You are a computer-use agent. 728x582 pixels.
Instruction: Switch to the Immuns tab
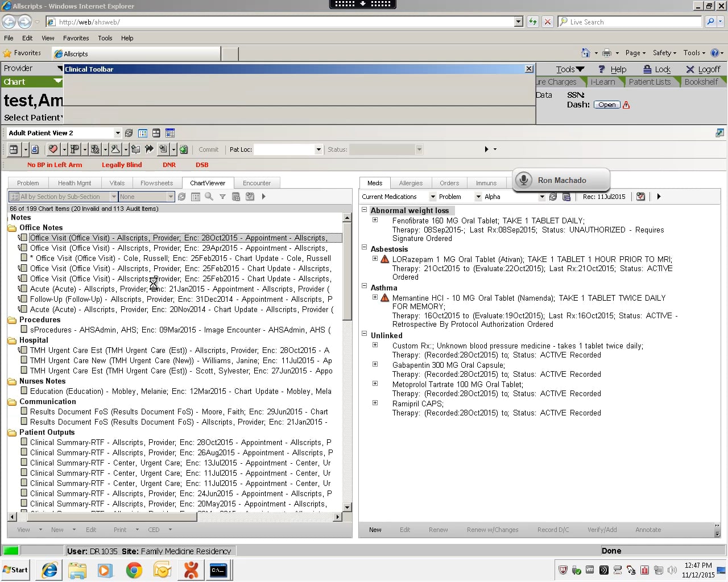point(486,183)
